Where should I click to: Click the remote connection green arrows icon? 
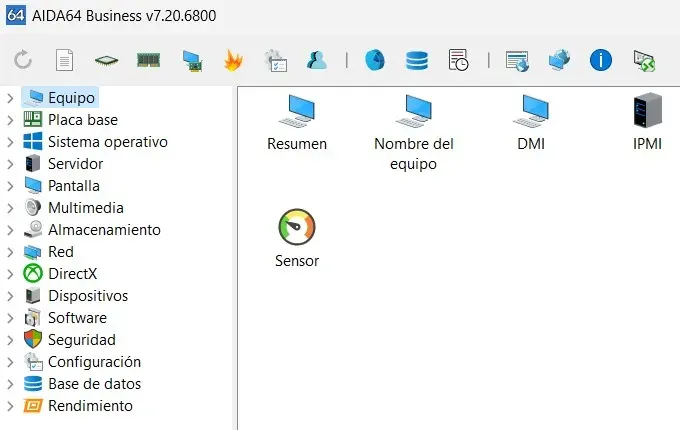[644, 61]
